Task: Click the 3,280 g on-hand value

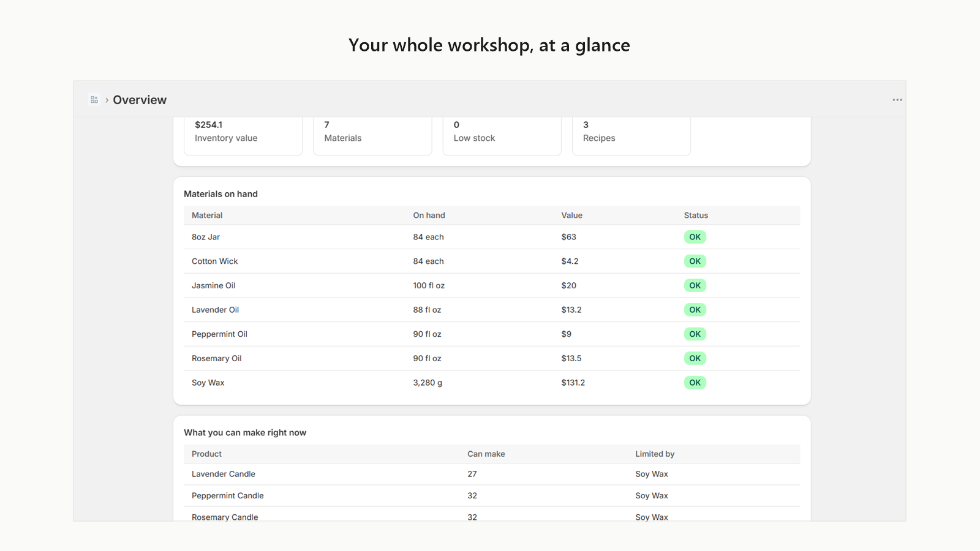Action: (428, 383)
